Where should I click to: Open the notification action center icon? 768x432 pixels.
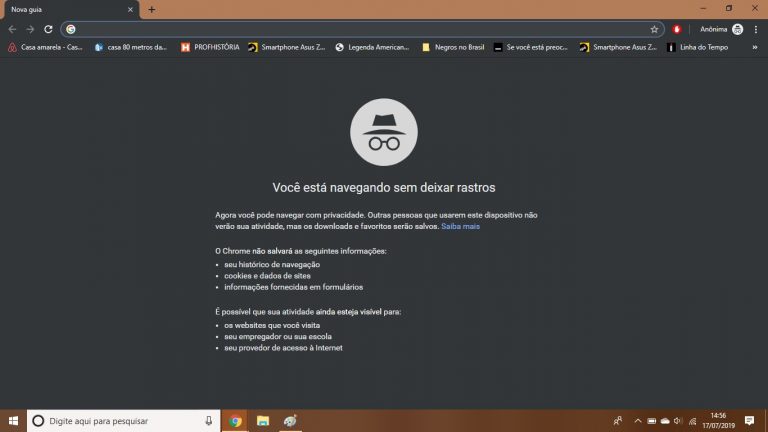[x=749, y=421]
